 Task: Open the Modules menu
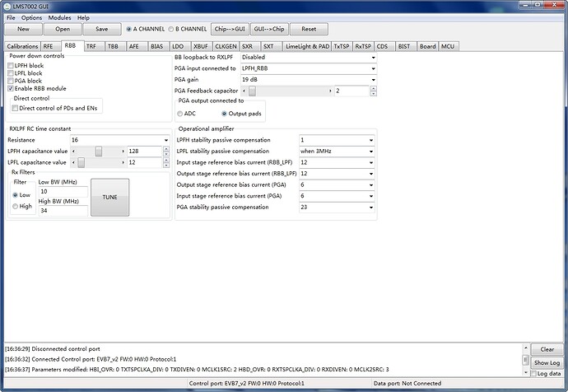click(59, 18)
